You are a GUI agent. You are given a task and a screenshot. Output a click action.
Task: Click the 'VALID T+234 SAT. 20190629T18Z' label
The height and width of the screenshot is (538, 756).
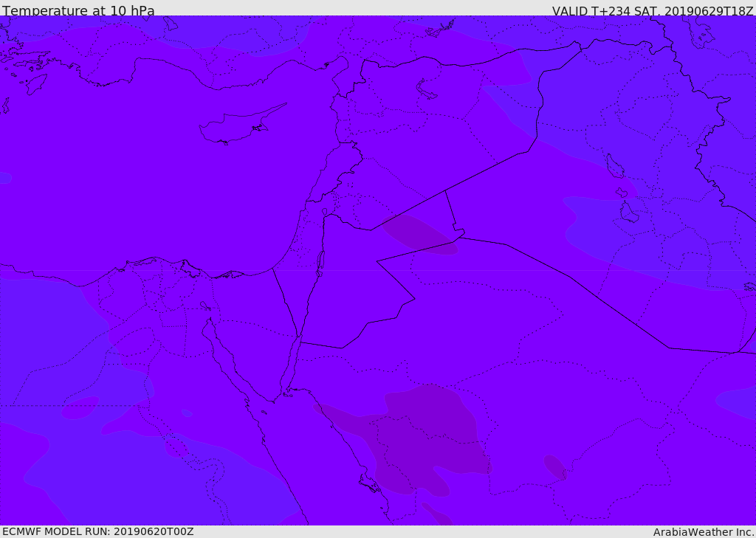tap(653, 10)
